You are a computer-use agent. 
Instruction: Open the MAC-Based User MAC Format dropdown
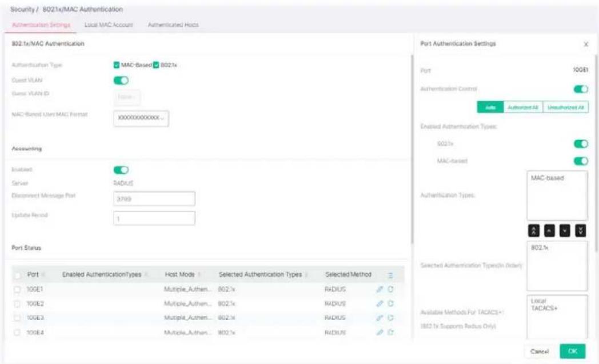[141, 118]
